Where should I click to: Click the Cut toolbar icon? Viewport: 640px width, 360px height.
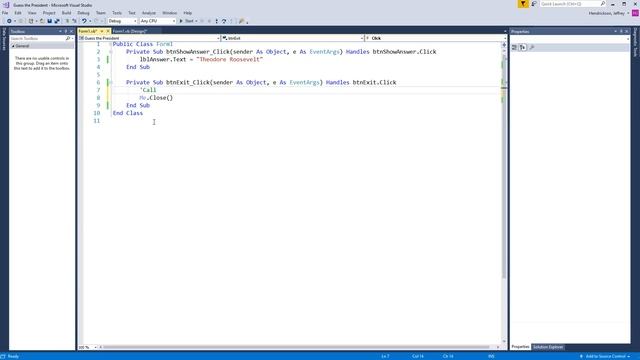coord(67,21)
